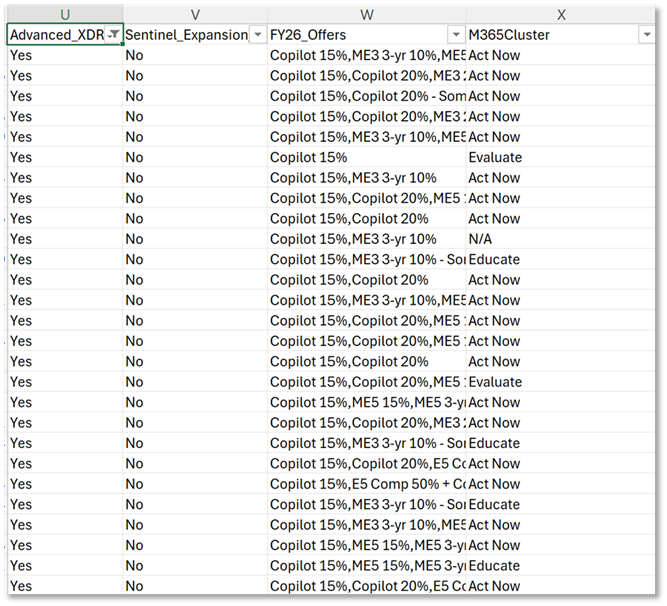The height and width of the screenshot is (606, 667).
Task: Select No in the 'Copilot 20% - Som' row
Action: [x=195, y=96]
